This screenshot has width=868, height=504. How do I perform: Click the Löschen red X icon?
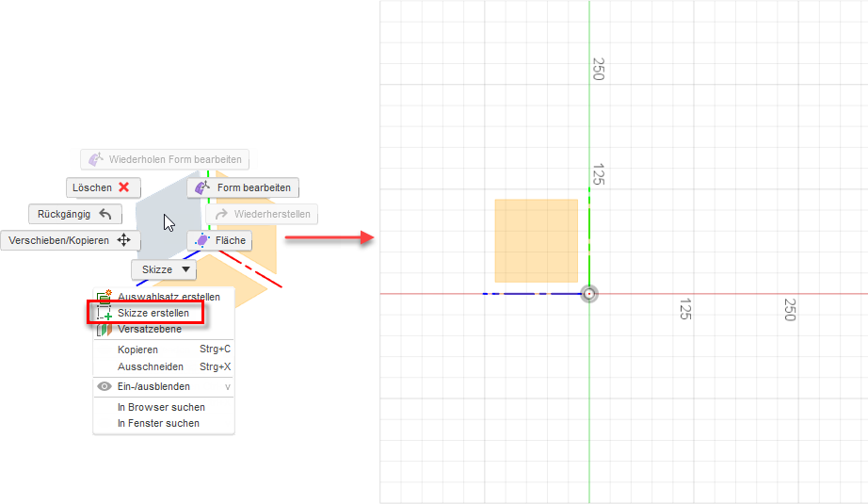124,187
